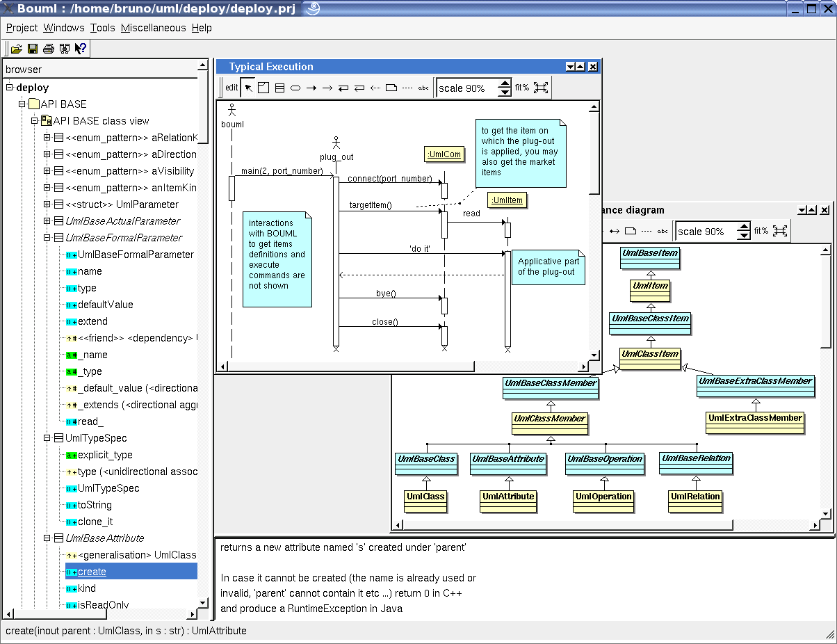This screenshot has width=837, height=644.
Task: Open the Project menu
Action: point(22,28)
